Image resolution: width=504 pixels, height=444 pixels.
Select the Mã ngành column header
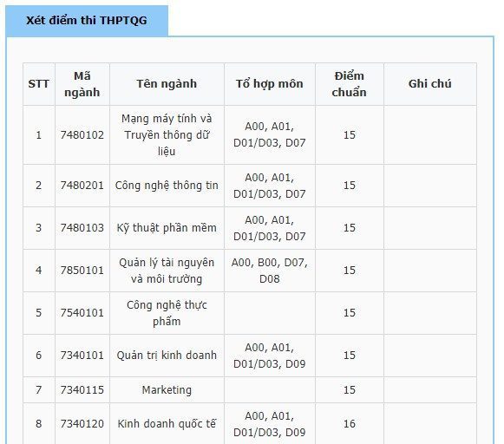(x=82, y=84)
